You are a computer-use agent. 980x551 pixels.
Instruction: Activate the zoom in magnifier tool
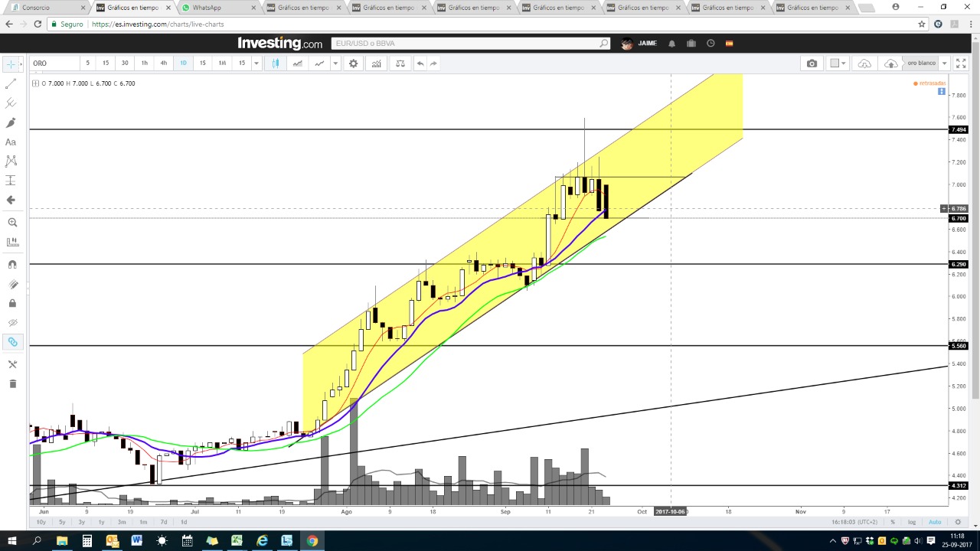point(11,223)
